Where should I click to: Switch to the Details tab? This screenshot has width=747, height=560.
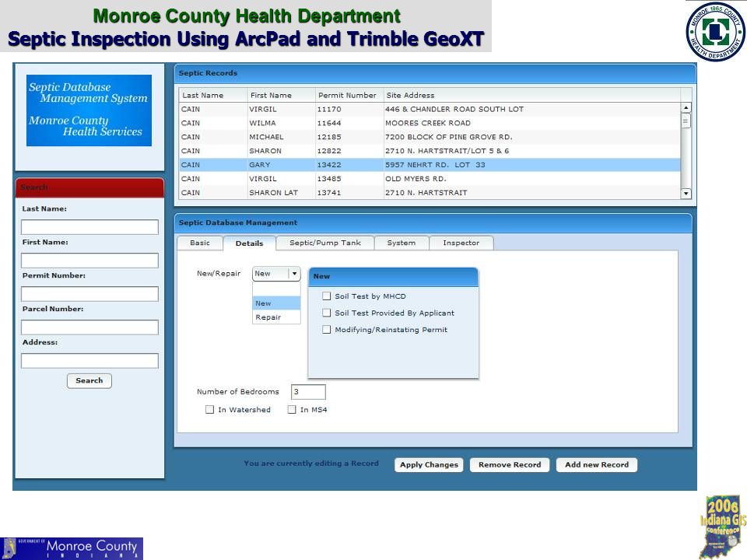(x=249, y=243)
